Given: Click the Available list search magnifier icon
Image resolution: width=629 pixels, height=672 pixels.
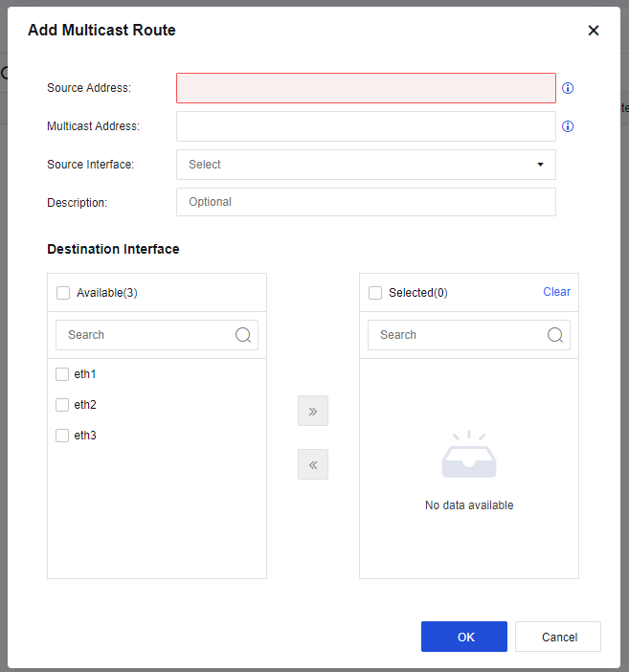Looking at the screenshot, I should [x=243, y=335].
